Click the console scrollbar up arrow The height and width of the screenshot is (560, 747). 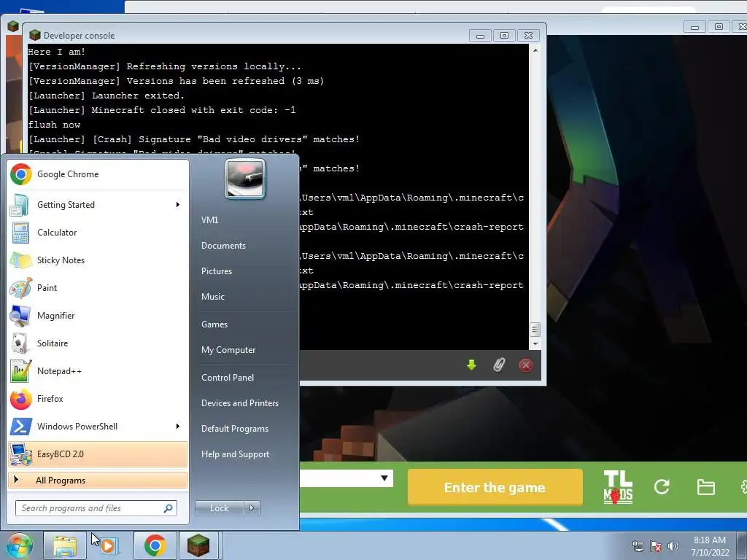pyautogui.click(x=535, y=50)
